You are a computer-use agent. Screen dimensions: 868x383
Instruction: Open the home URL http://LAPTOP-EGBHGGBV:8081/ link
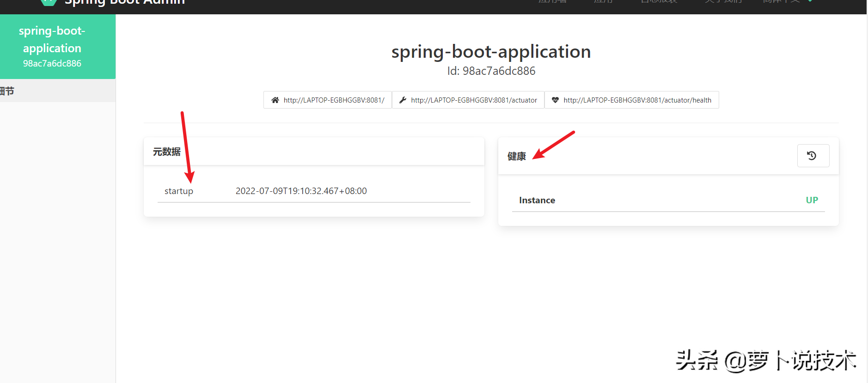click(328, 100)
